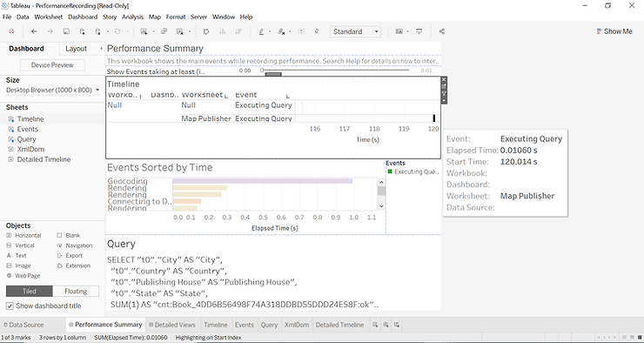This screenshot has height=343, width=644.
Task: Click the Share Workbook toolbar icon
Action: pyautogui.click(x=441, y=31)
